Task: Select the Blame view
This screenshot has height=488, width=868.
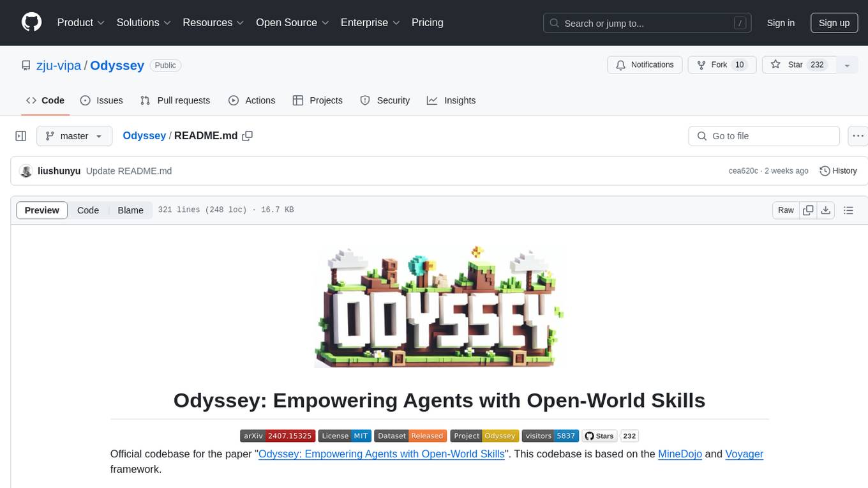Action: tap(130, 210)
